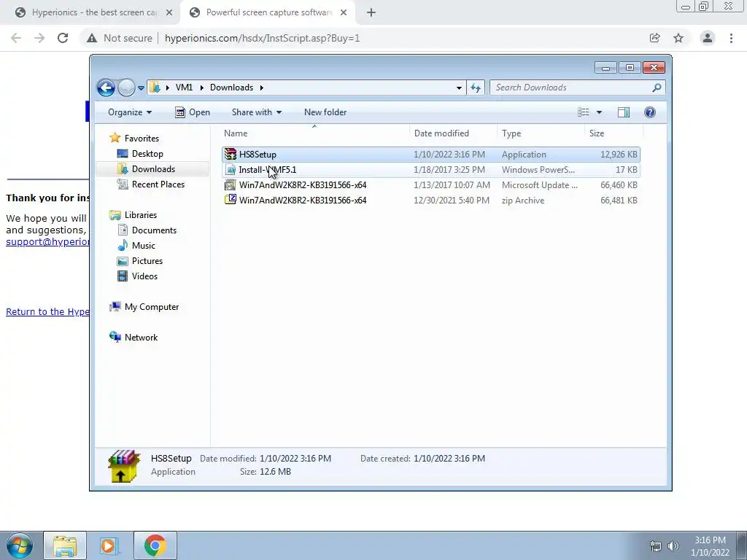
Task: Click the hyperionics.com URL in address bar
Action: pos(262,38)
